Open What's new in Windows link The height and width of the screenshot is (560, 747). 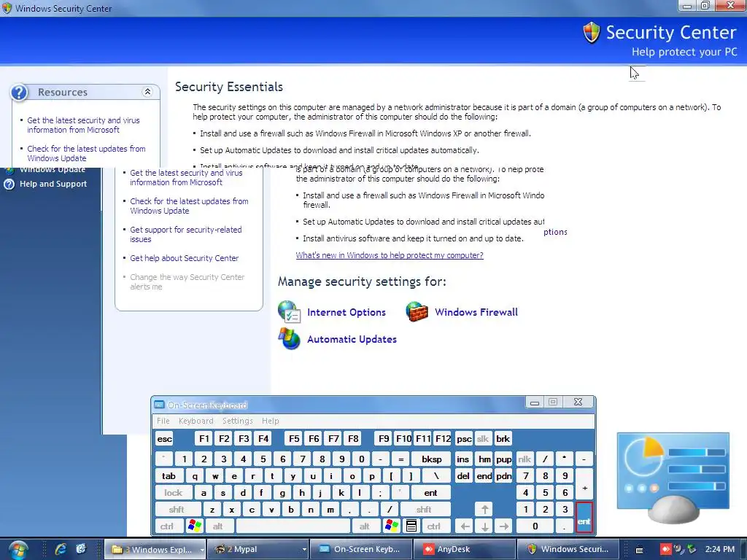tap(390, 255)
